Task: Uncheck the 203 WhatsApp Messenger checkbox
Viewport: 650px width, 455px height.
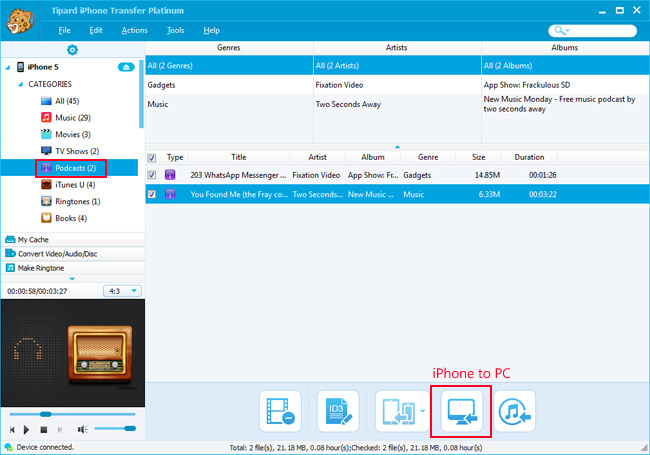Action: tap(152, 174)
